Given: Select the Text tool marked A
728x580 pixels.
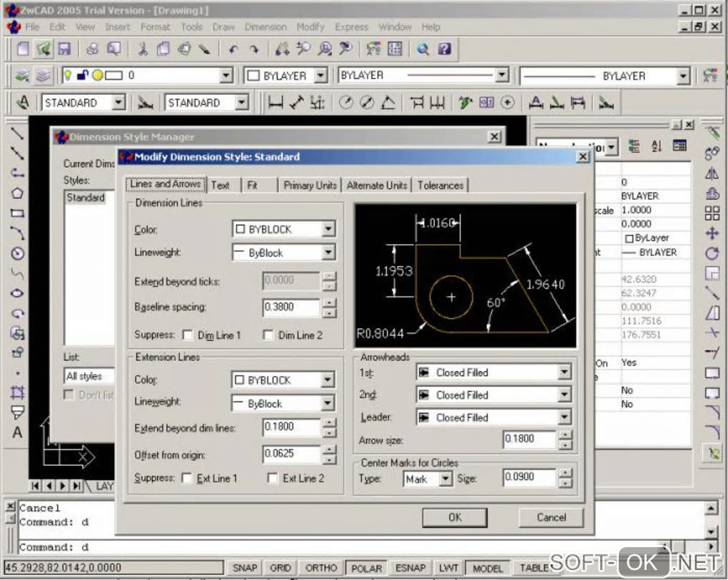Looking at the screenshot, I should (18, 432).
